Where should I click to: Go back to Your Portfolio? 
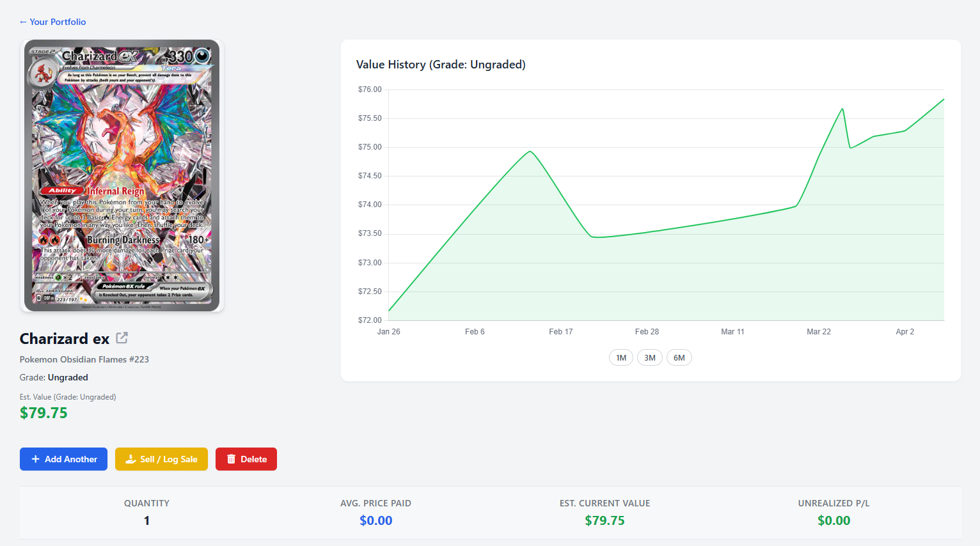[x=52, y=22]
